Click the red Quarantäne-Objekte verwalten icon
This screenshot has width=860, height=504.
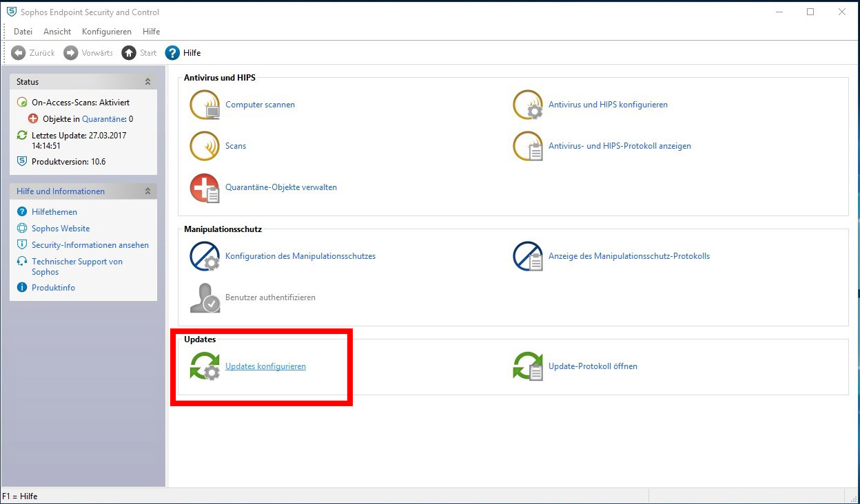[x=205, y=187]
